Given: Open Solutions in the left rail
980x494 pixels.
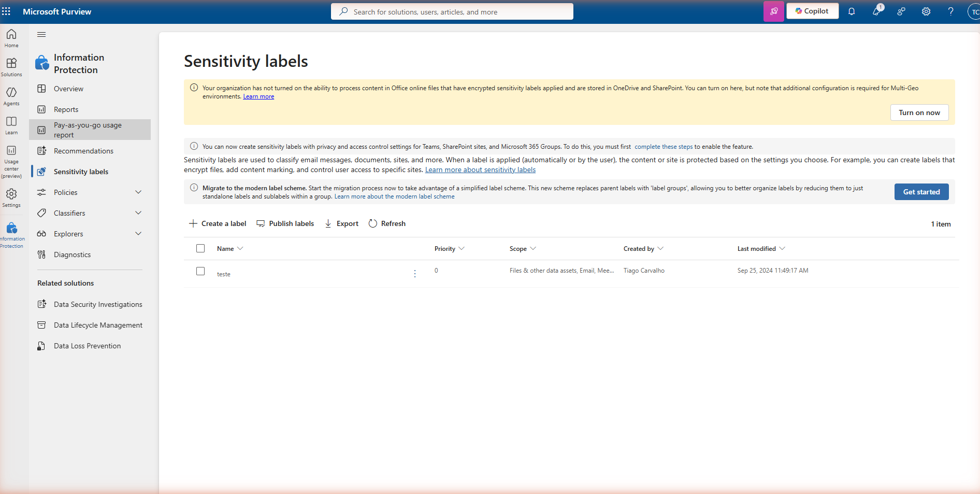Looking at the screenshot, I should tap(11, 67).
